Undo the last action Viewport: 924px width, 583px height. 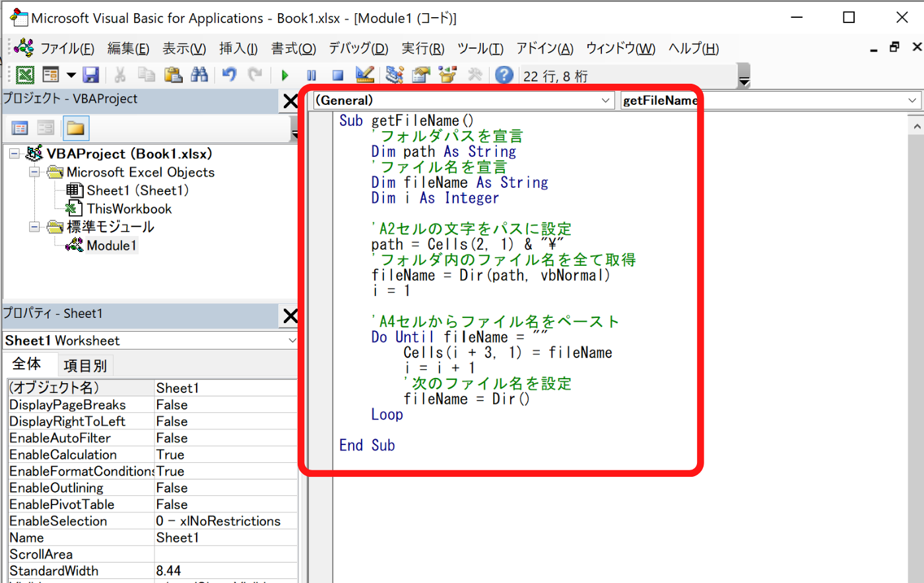click(229, 75)
